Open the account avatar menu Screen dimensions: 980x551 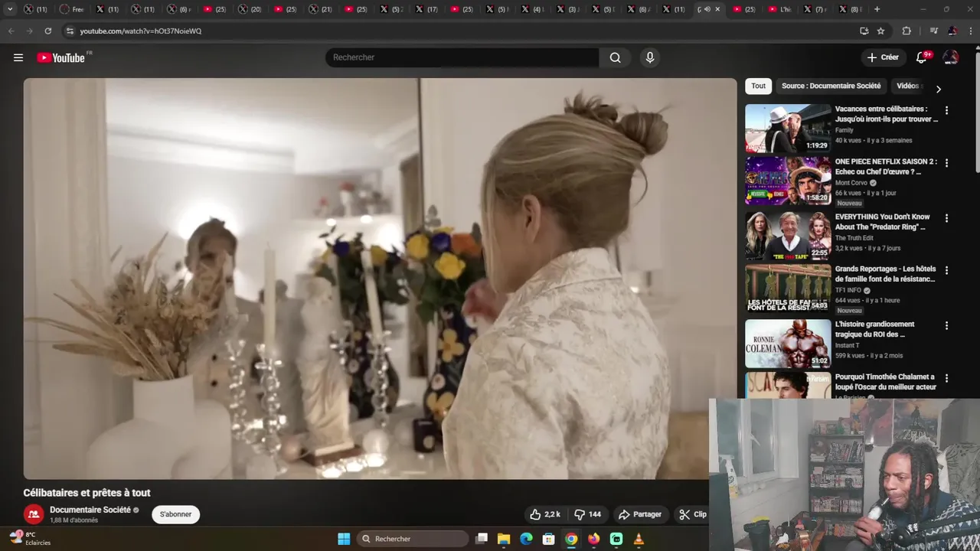pos(951,57)
